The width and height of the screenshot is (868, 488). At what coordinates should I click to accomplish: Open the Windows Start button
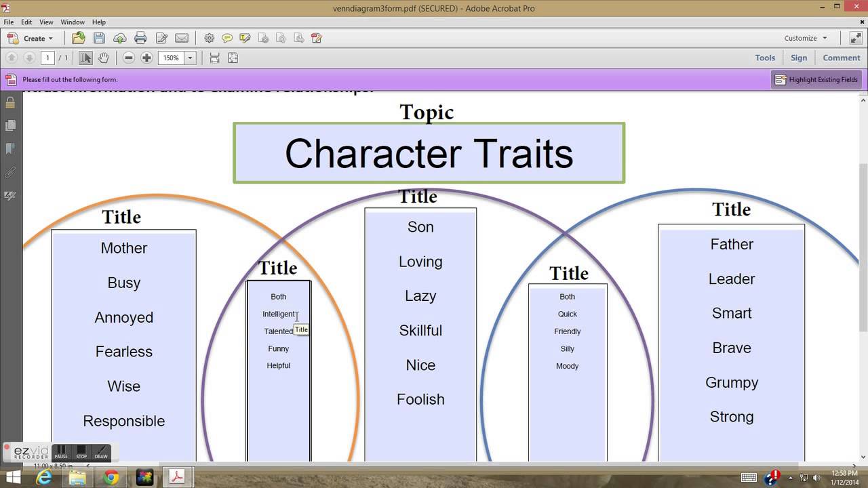click(x=15, y=477)
